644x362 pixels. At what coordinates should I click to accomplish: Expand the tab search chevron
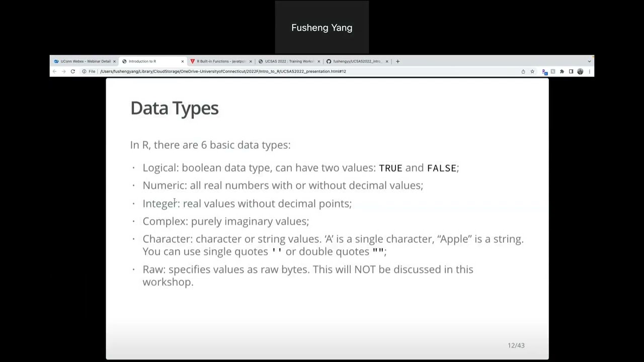589,61
